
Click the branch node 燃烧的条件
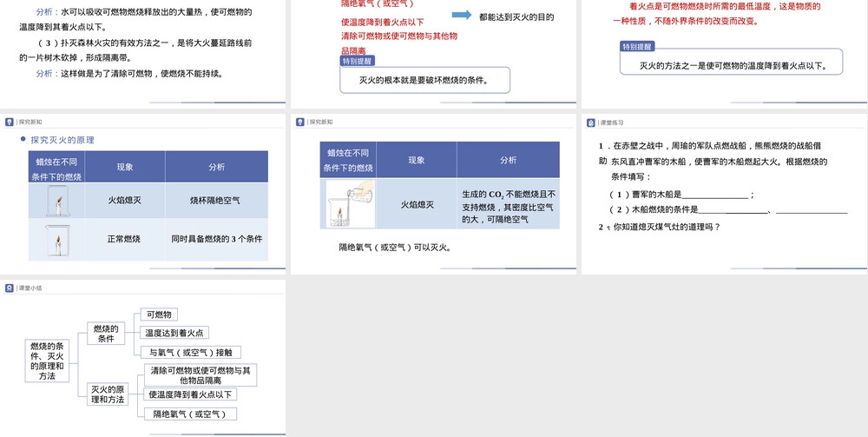pyautogui.click(x=106, y=334)
